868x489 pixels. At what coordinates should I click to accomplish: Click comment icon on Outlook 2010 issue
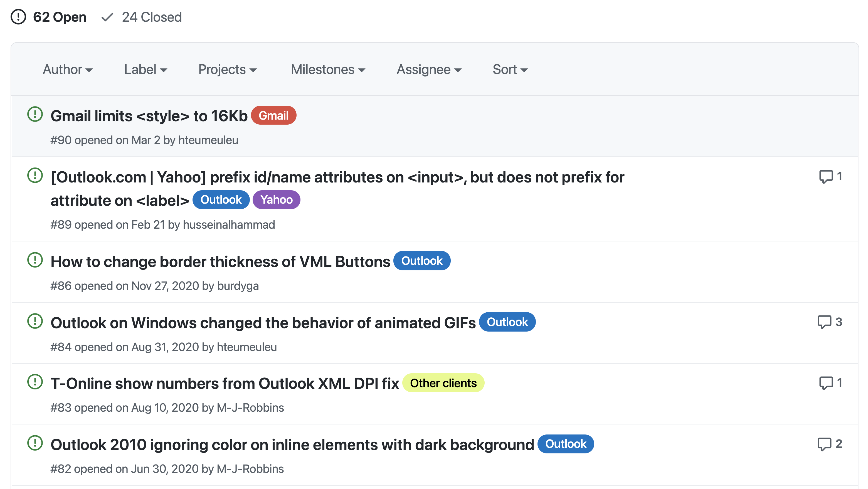click(825, 444)
